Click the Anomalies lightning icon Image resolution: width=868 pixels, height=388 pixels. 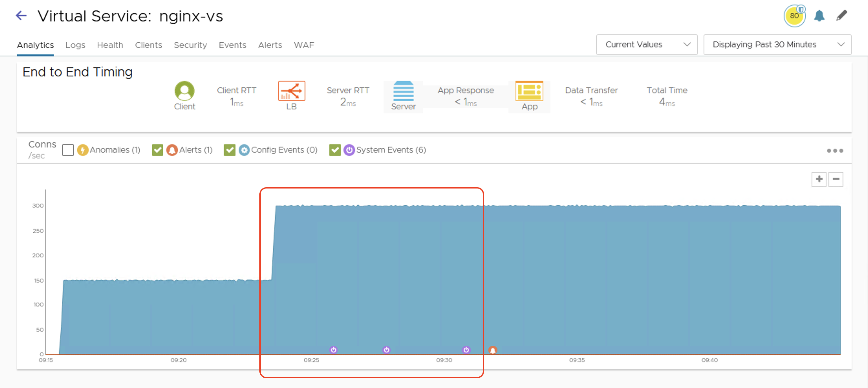click(x=82, y=150)
